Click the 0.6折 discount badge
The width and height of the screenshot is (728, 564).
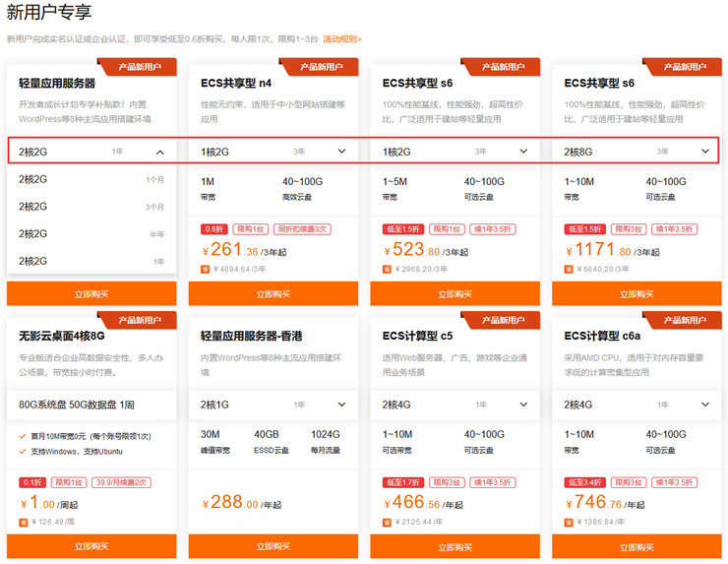point(213,229)
